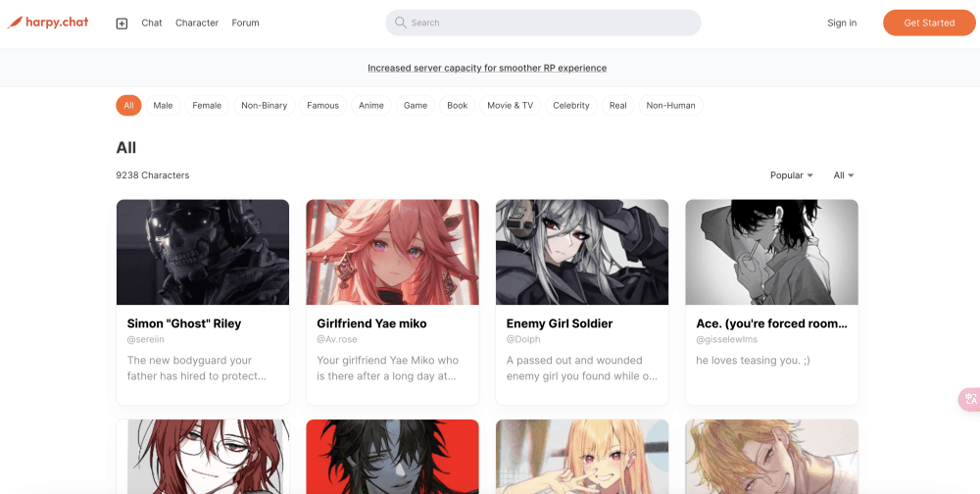This screenshot has width=980, height=494.
Task: Open the @Dolph author profile
Action: coord(523,339)
